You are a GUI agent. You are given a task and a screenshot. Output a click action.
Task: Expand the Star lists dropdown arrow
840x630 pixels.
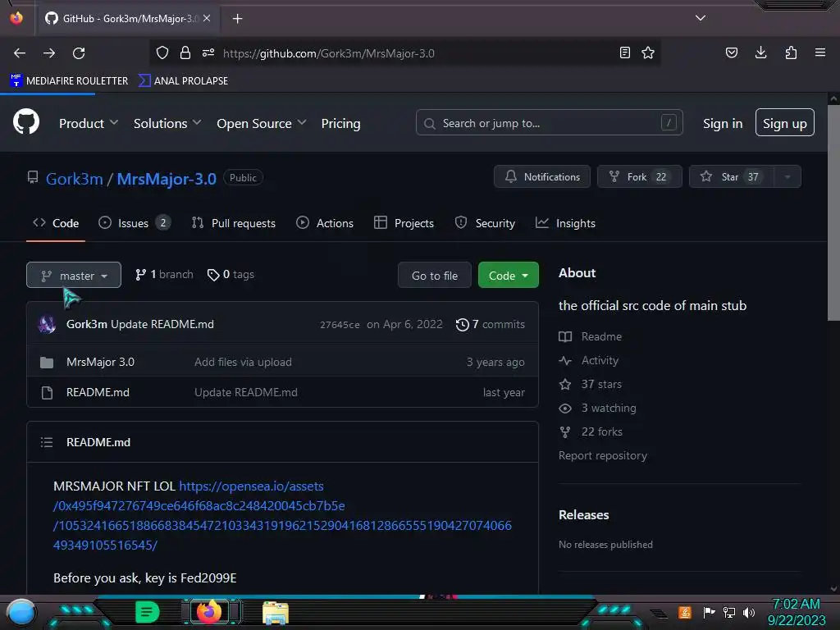[787, 177]
